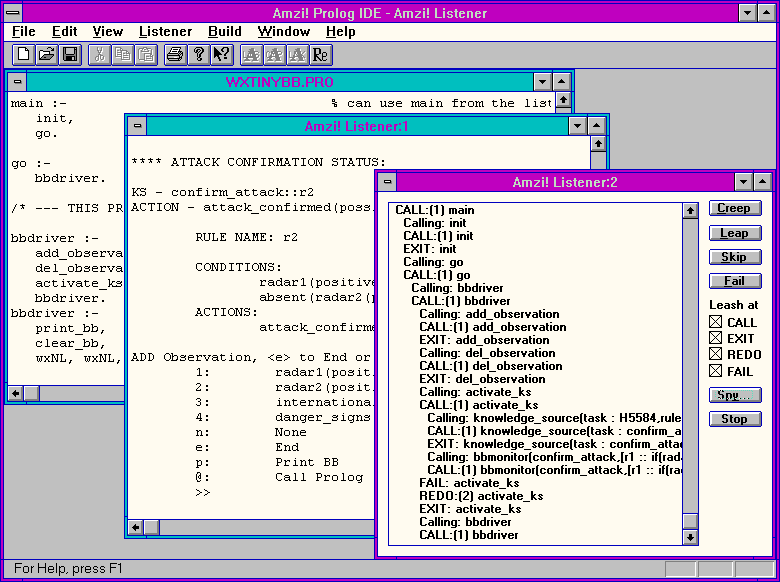Open the Help menu
This screenshot has height=582, width=780.
341,31
